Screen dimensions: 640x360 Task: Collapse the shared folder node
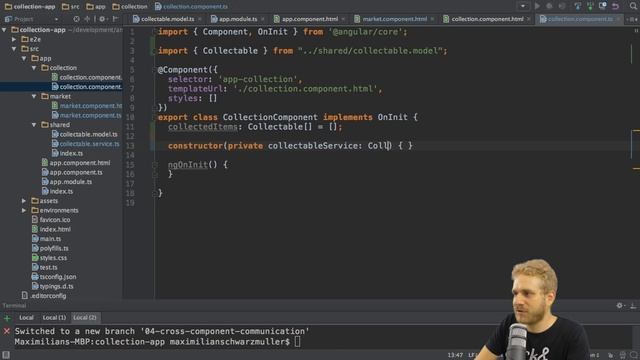[x=34, y=125]
